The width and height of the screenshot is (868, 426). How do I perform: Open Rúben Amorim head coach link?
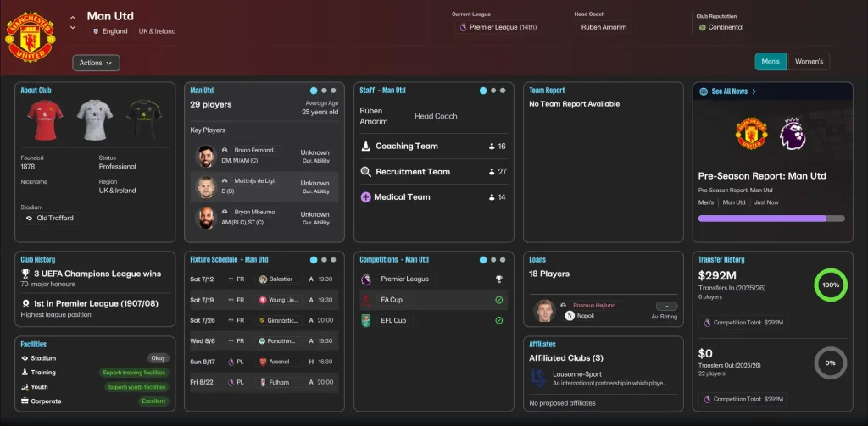tap(603, 27)
